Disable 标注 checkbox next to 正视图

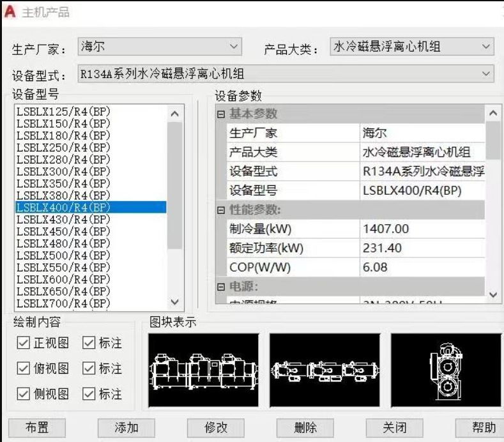coord(89,344)
